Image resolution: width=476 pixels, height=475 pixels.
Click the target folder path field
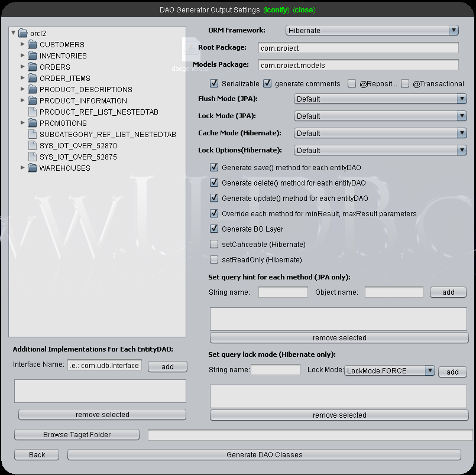click(310, 435)
